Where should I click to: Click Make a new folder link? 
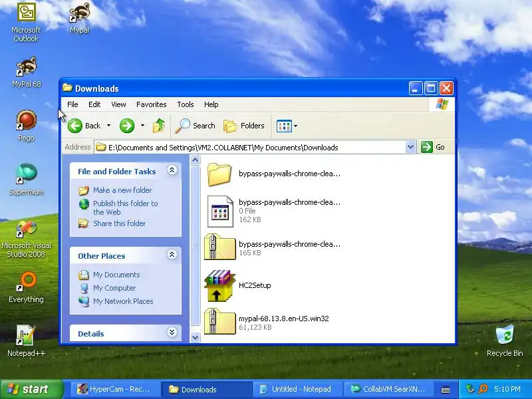(x=122, y=190)
